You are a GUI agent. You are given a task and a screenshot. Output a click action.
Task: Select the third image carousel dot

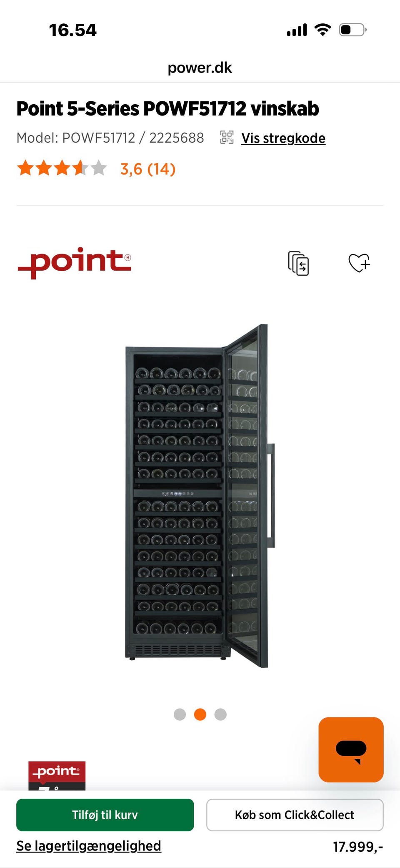coord(220,715)
